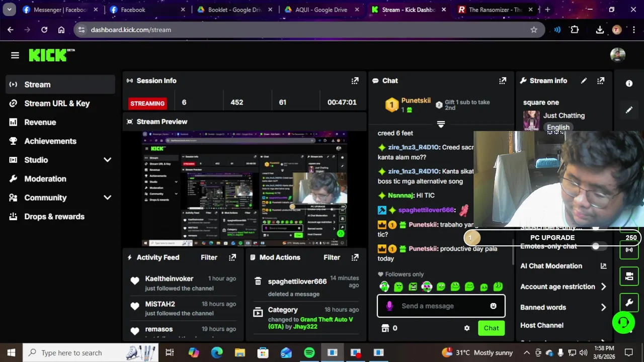The height and width of the screenshot is (362, 644).
Task: Insert the first headphones frog emote
Action: (384, 287)
